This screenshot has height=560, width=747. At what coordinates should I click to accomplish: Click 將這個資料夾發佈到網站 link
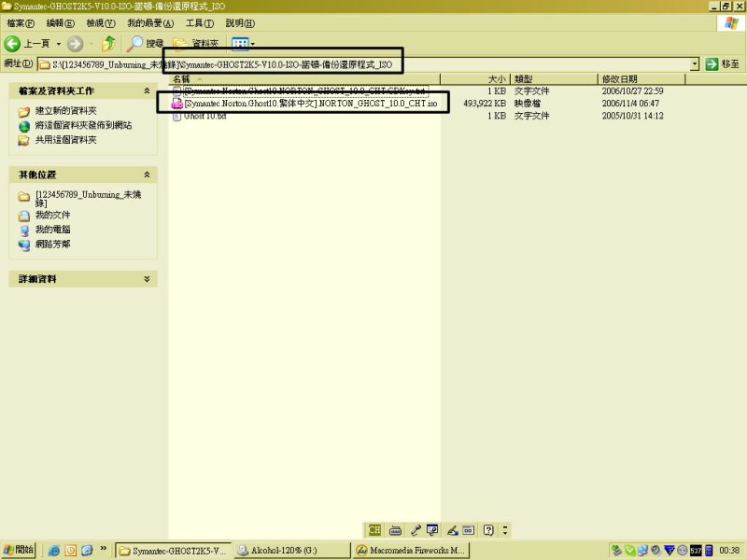tap(83, 125)
